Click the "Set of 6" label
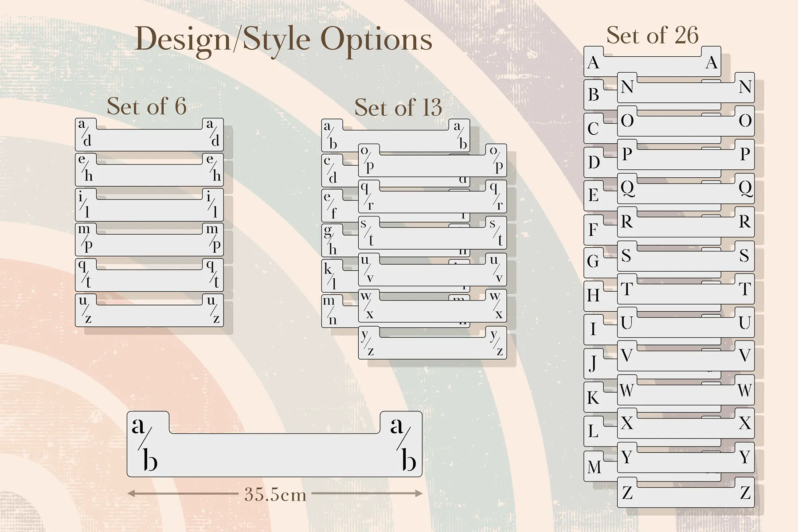The height and width of the screenshot is (532, 798). (147, 106)
